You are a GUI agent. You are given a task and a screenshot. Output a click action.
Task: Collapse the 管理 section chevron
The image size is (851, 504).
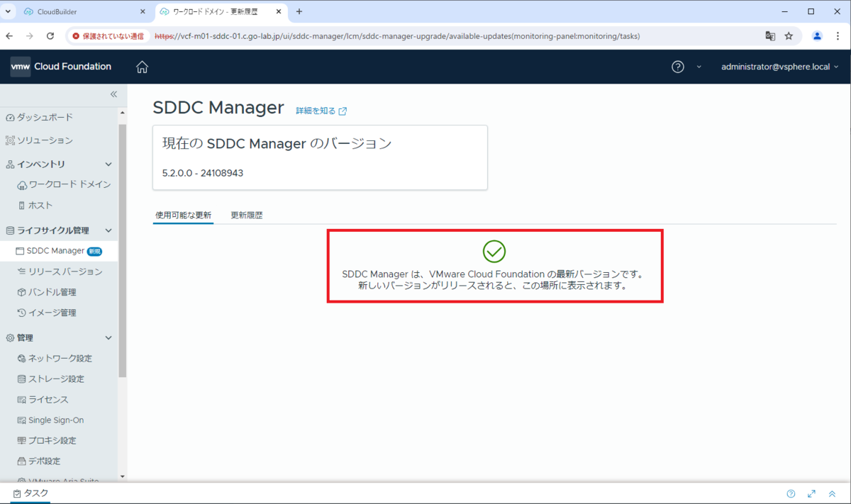(109, 338)
